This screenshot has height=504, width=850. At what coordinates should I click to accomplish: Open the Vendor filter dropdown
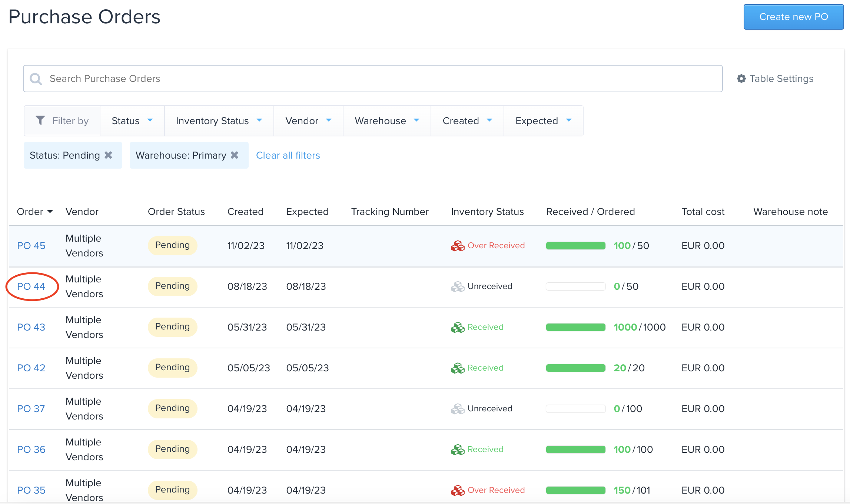tap(308, 121)
